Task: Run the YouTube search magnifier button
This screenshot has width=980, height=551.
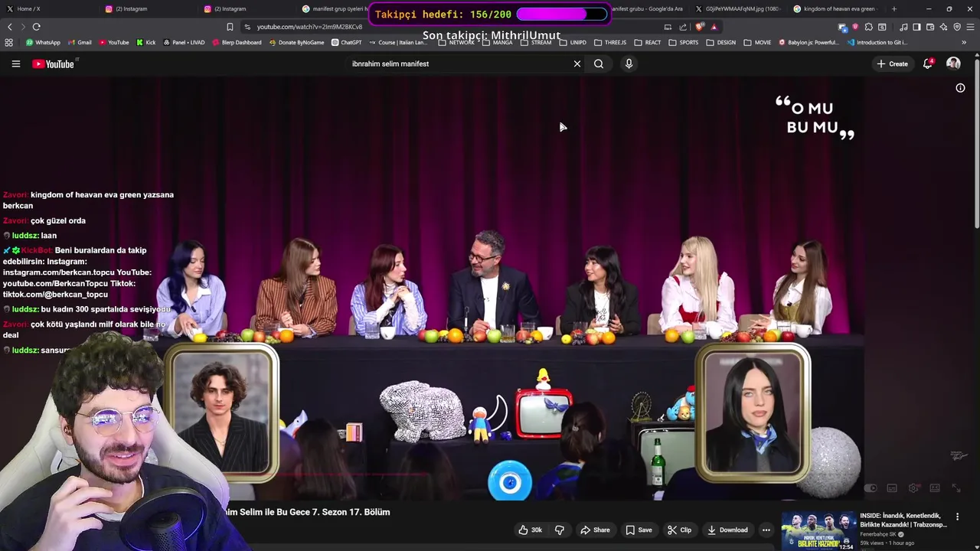Action: point(599,64)
